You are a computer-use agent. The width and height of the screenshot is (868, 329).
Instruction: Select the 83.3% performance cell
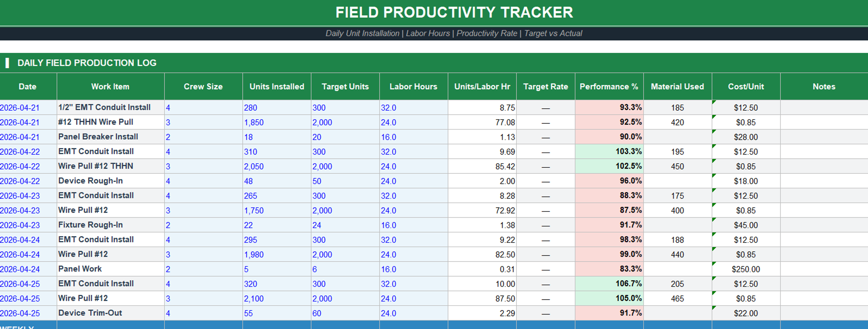coord(609,269)
